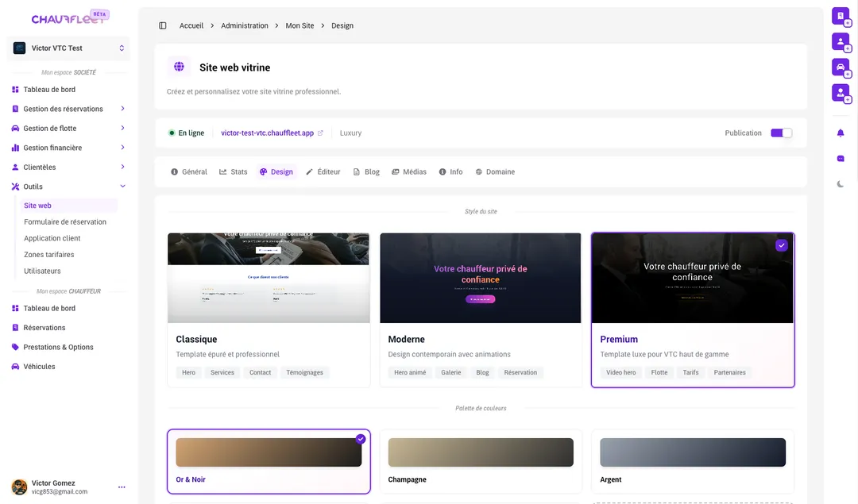858x504 pixels.
Task: Open the chat assistant icon
Action: (841, 159)
